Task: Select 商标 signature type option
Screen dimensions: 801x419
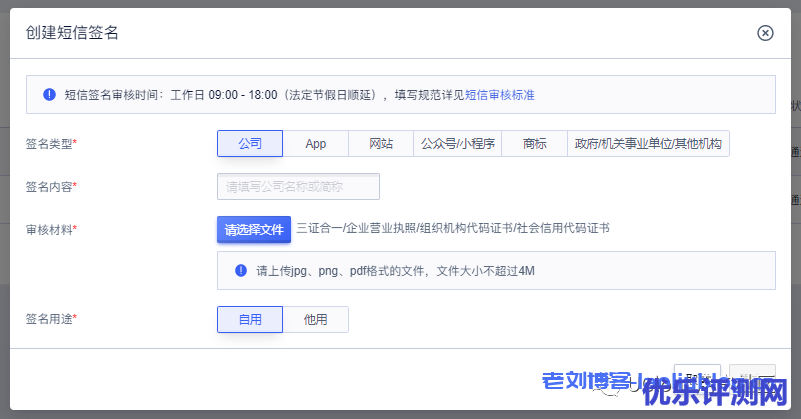Action: coord(534,144)
